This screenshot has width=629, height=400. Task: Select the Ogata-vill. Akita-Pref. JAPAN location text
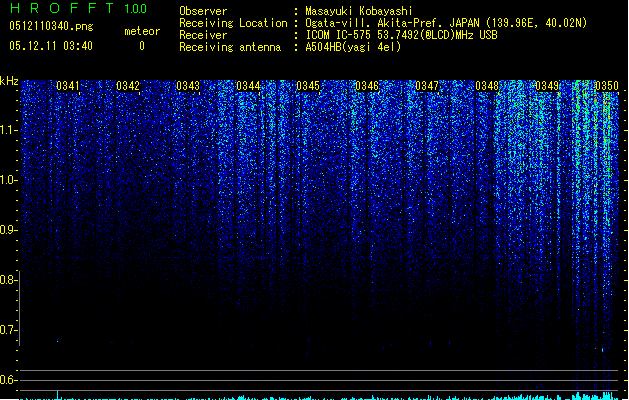pos(446,23)
